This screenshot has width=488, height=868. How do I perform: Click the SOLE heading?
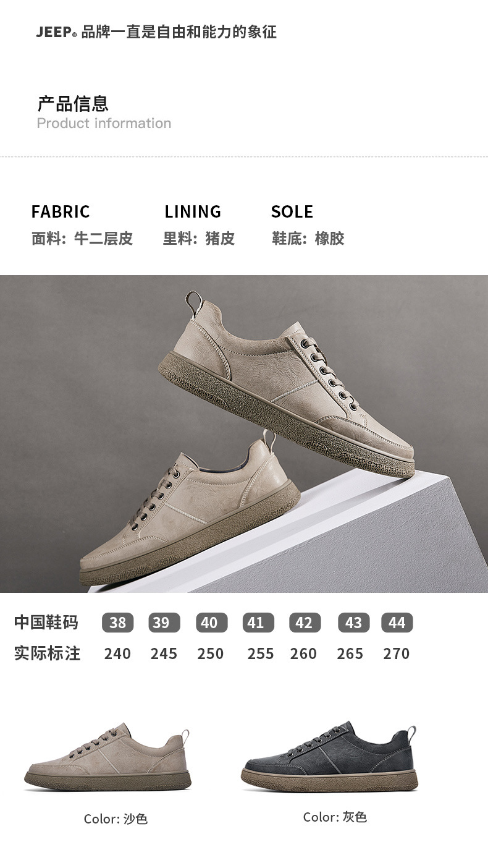coord(292,211)
